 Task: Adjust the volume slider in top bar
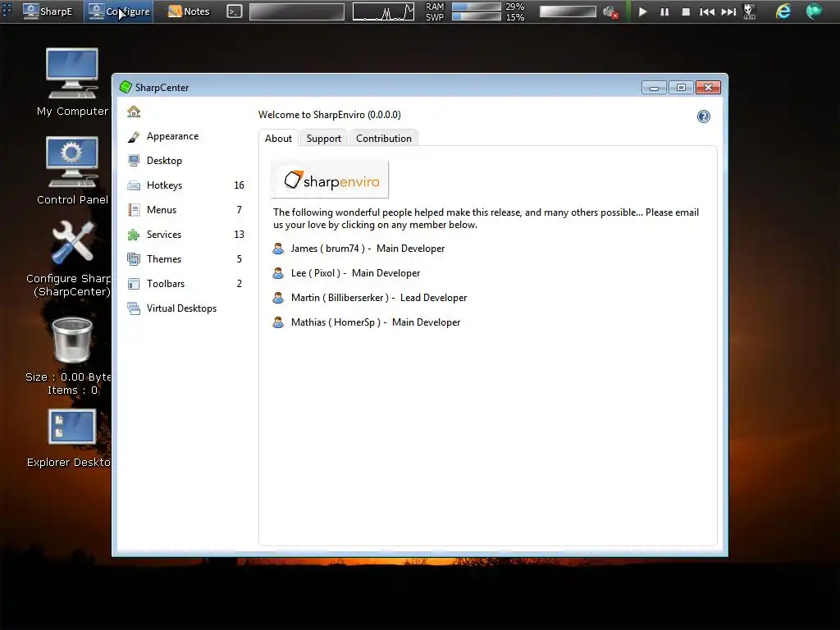(x=568, y=11)
